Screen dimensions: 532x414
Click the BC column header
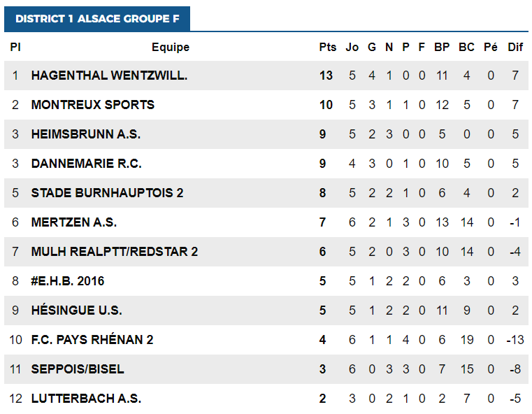click(x=466, y=48)
